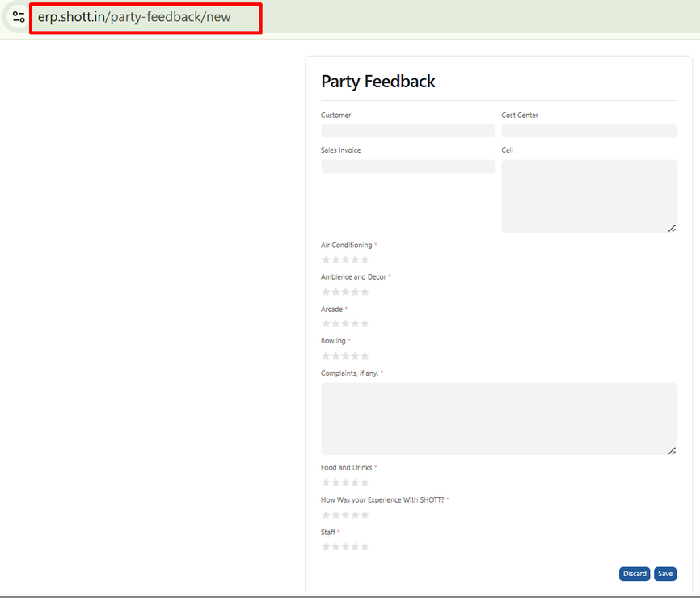Click the Cost Center input field
The width and height of the screenshot is (700, 598).
[x=588, y=131]
